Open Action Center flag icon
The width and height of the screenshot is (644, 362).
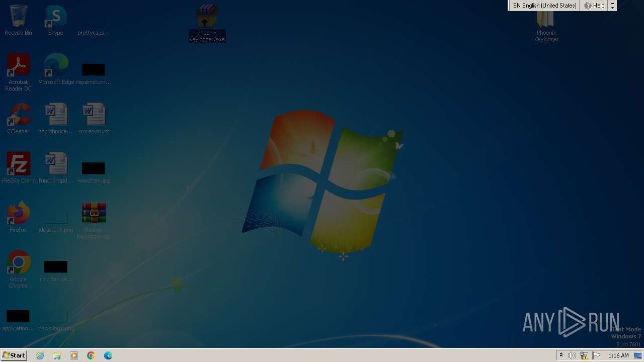[596, 355]
